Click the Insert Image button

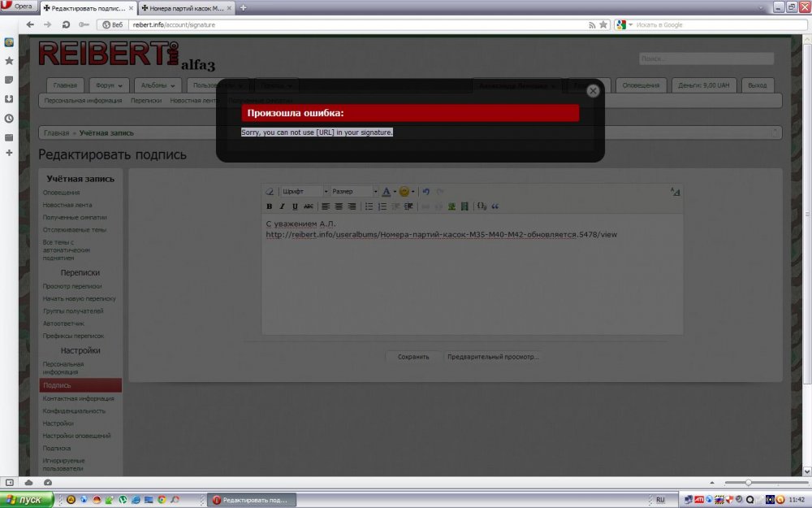point(451,206)
